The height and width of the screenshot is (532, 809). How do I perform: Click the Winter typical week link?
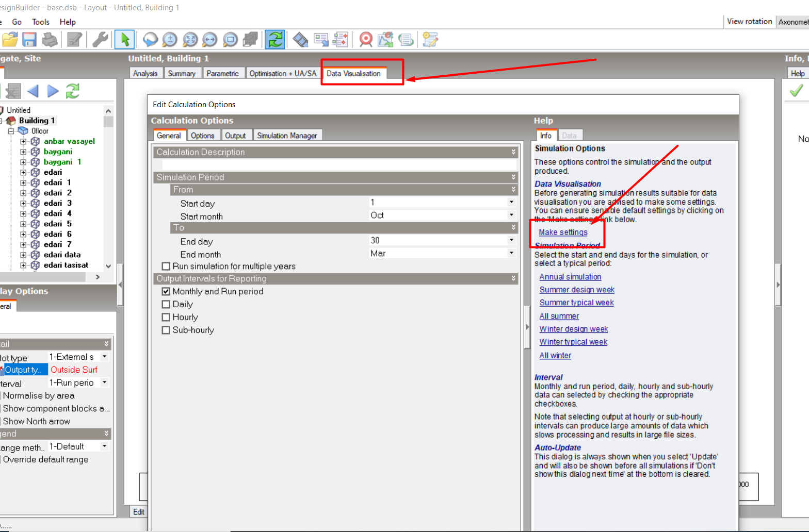click(573, 342)
